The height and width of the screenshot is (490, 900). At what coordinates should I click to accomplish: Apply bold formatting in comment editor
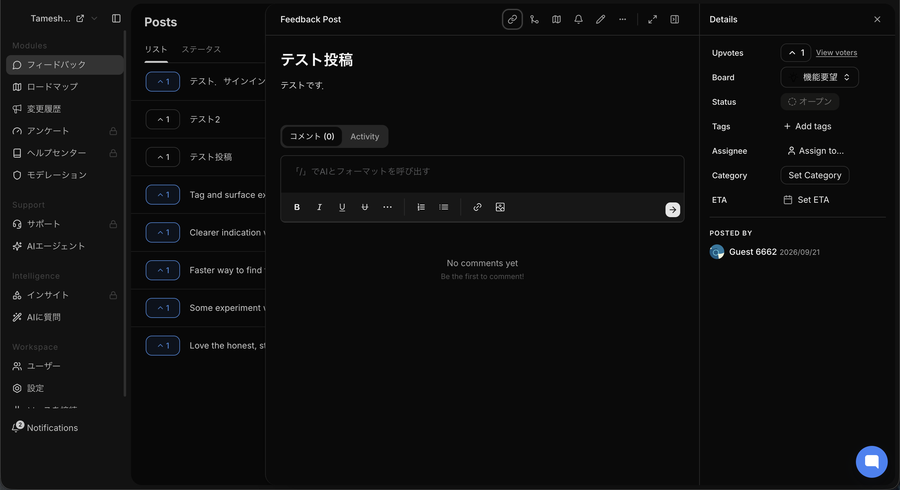pos(297,207)
